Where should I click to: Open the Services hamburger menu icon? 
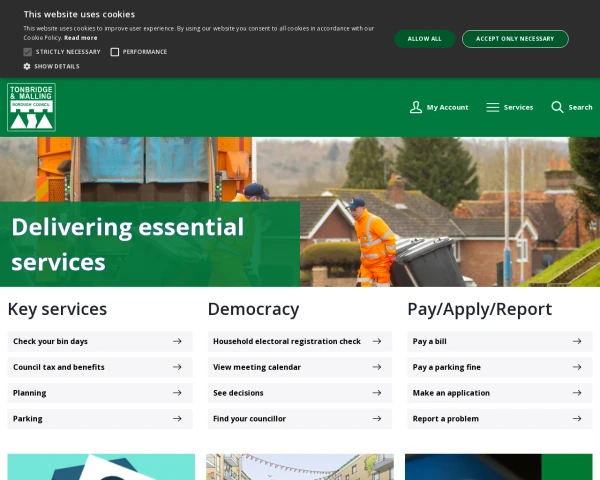tap(492, 107)
